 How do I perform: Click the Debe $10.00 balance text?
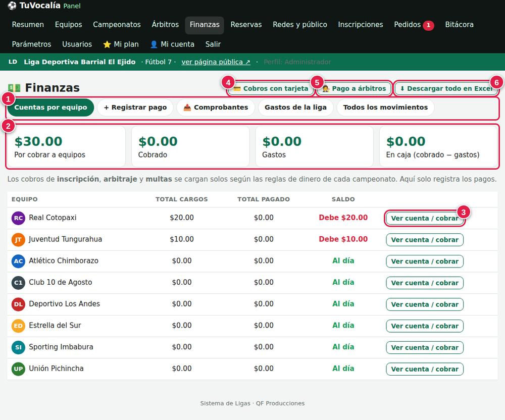click(x=343, y=239)
